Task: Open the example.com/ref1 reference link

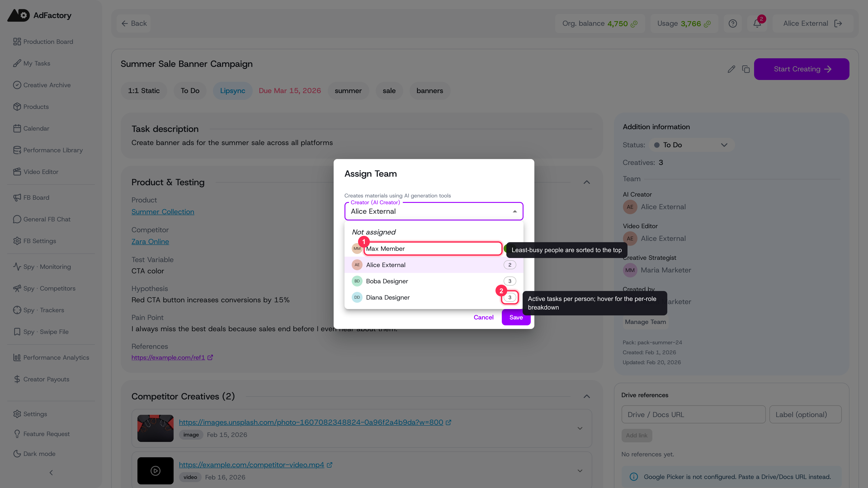Action: pos(168,357)
